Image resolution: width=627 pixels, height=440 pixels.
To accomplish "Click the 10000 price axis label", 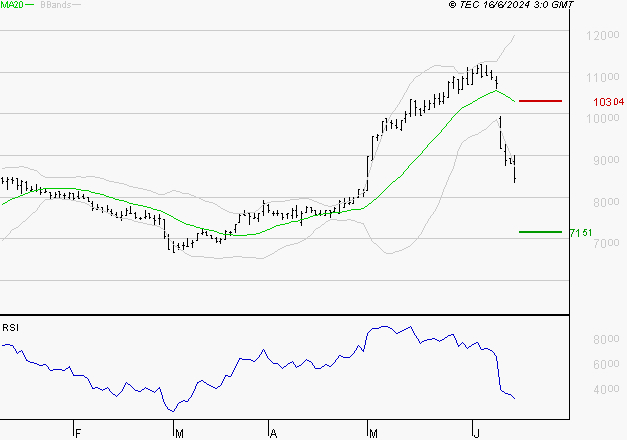I will click(x=603, y=118).
